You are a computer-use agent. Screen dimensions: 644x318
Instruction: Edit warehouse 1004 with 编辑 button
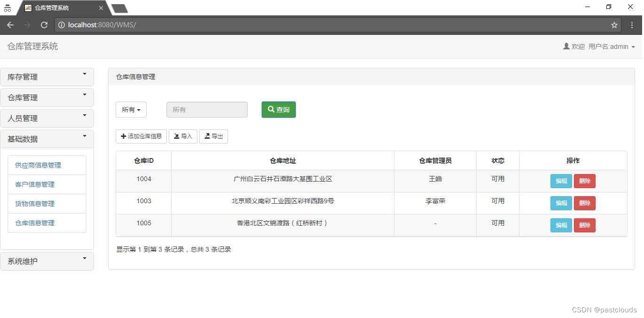coord(561,181)
